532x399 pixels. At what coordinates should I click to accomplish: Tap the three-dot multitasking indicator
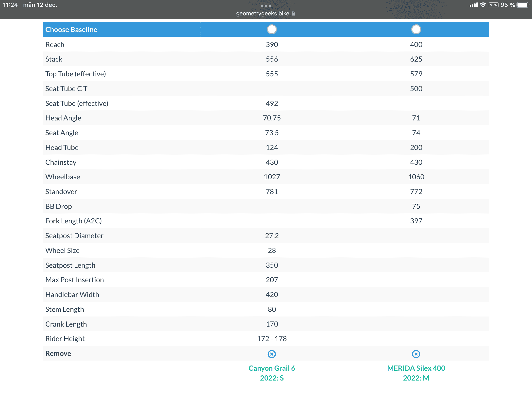pos(266,6)
